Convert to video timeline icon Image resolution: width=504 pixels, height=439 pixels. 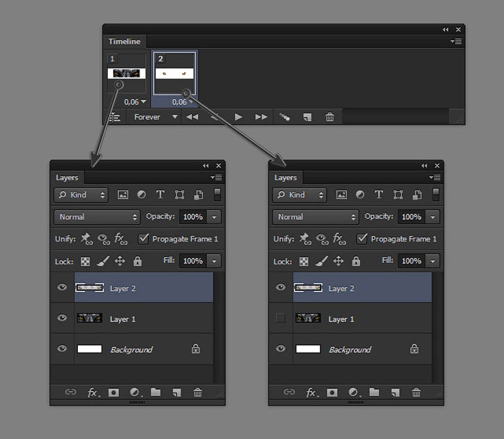point(115,118)
